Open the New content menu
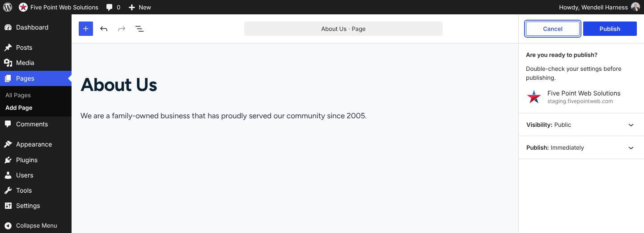Viewport: 644px width, 233px height. [x=140, y=7]
